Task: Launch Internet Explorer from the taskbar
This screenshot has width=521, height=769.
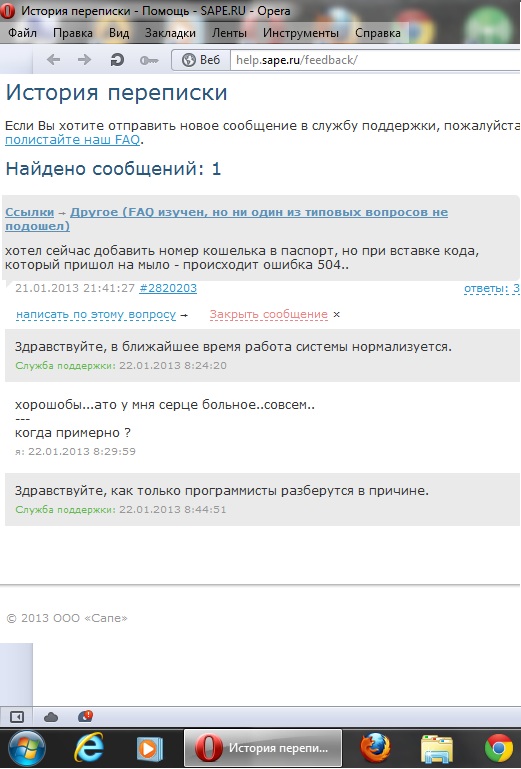Action: (x=89, y=748)
